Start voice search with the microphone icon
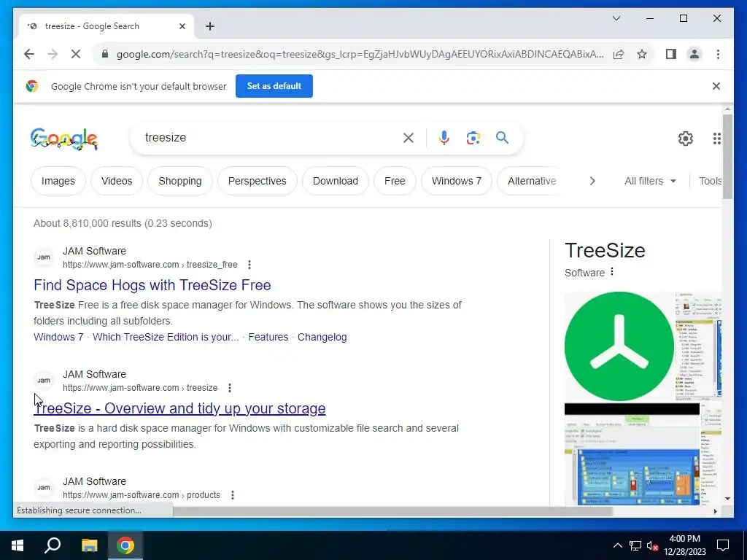The height and width of the screenshot is (560, 747). (444, 138)
